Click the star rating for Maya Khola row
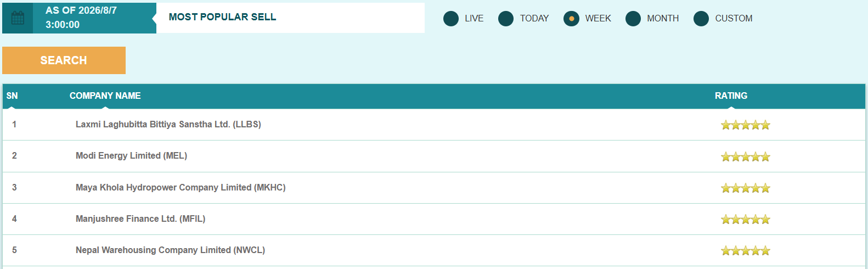The width and height of the screenshot is (868, 269). tap(745, 188)
